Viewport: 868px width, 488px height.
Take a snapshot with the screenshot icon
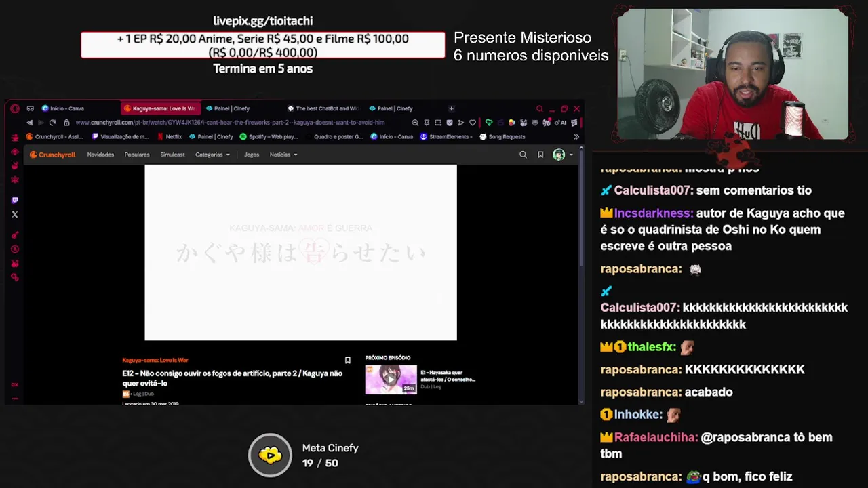click(438, 123)
